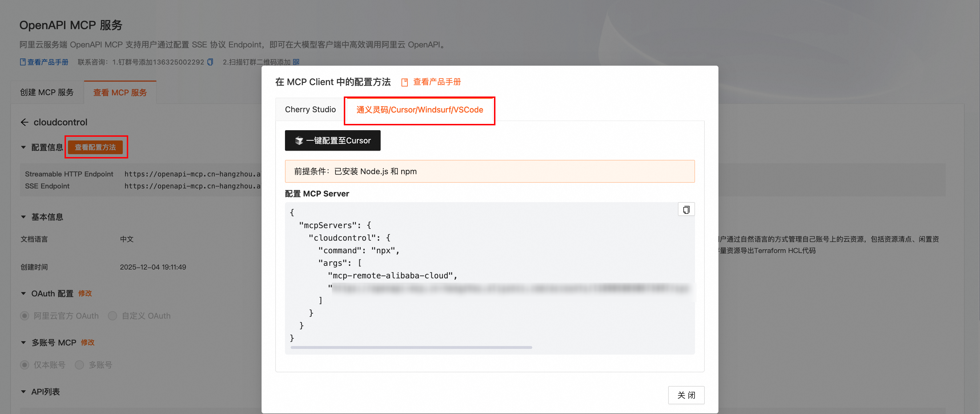Image resolution: width=980 pixels, height=414 pixels.
Task: Copy the DingTalk group number
Action: [x=210, y=62]
